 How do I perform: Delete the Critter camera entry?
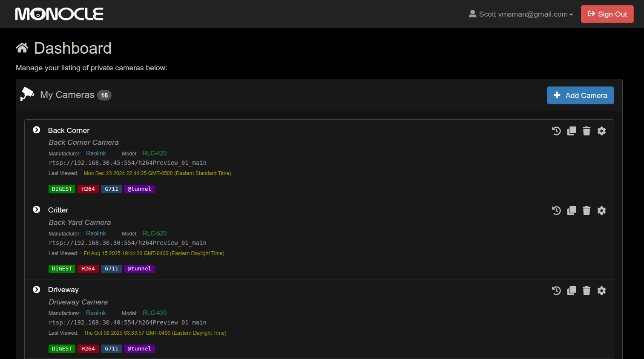coord(586,210)
